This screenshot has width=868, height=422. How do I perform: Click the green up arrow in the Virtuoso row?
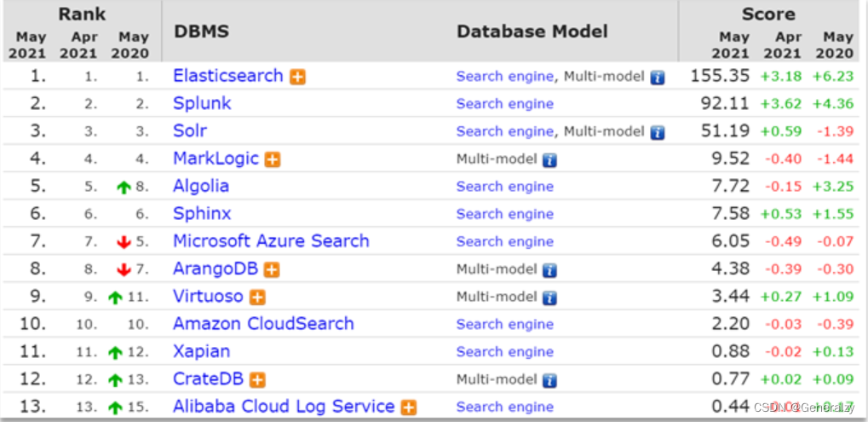click(x=115, y=298)
